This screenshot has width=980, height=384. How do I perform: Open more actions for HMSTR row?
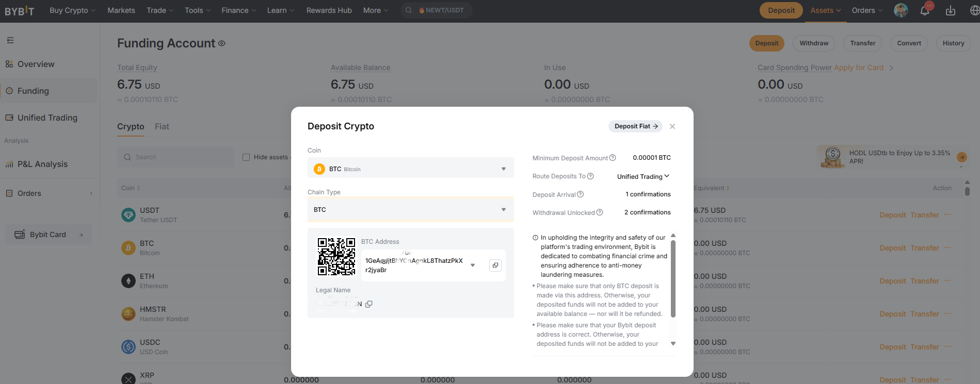point(947,314)
